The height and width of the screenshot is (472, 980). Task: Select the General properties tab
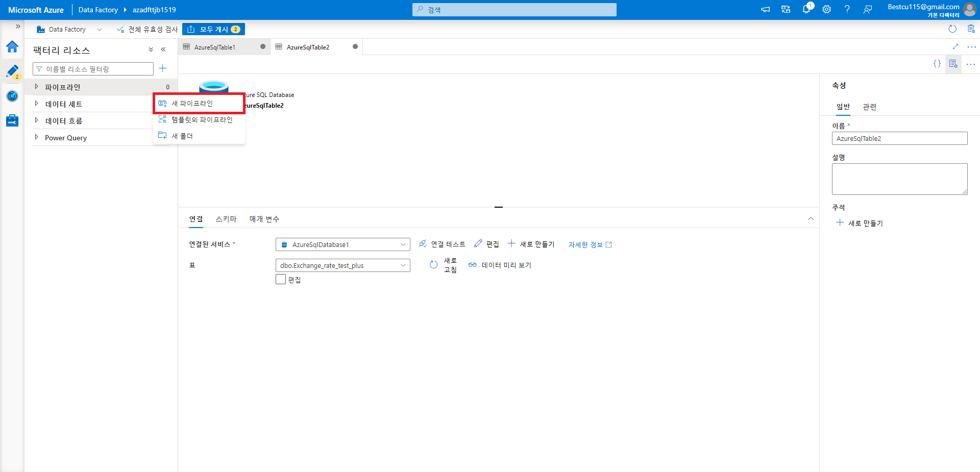[843, 107]
